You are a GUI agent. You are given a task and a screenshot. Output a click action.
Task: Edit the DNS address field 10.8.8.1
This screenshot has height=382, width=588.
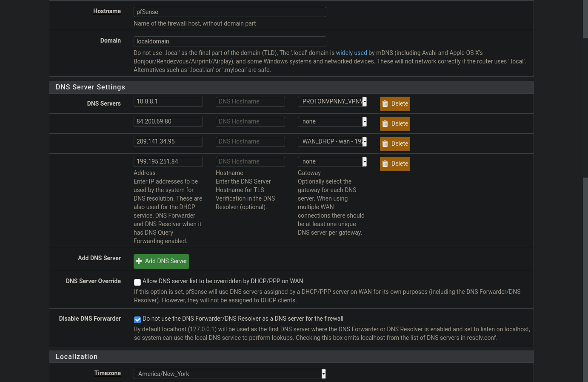click(x=168, y=101)
